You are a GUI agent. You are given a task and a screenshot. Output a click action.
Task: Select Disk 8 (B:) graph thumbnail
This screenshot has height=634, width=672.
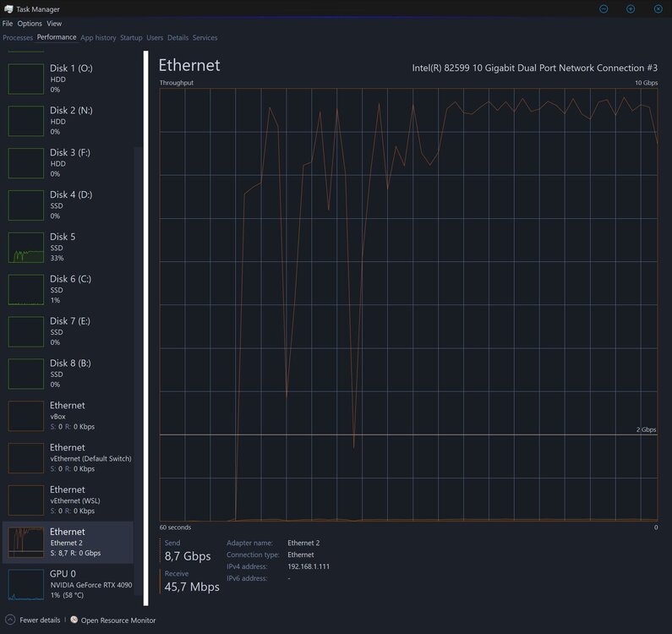pyautogui.click(x=26, y=374)
